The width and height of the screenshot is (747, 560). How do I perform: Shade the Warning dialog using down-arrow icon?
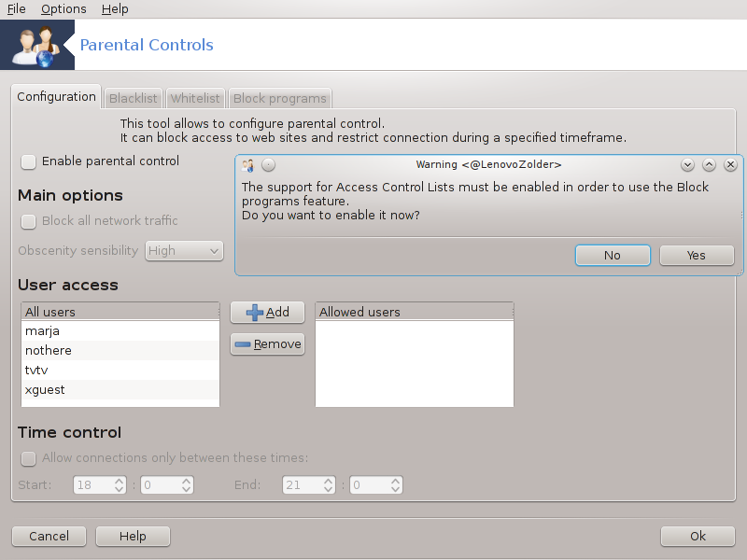(x=687, y=165)
